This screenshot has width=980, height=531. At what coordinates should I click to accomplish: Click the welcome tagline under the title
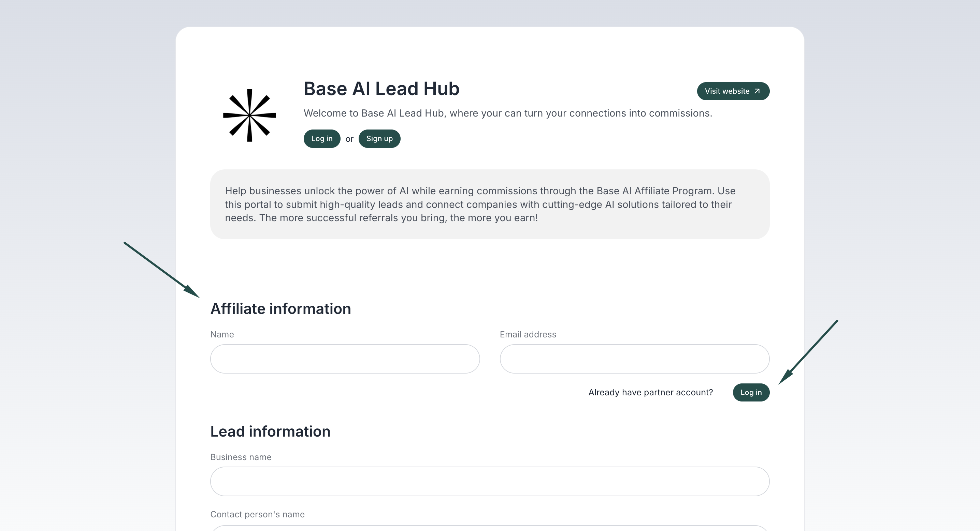coord(507,113)
